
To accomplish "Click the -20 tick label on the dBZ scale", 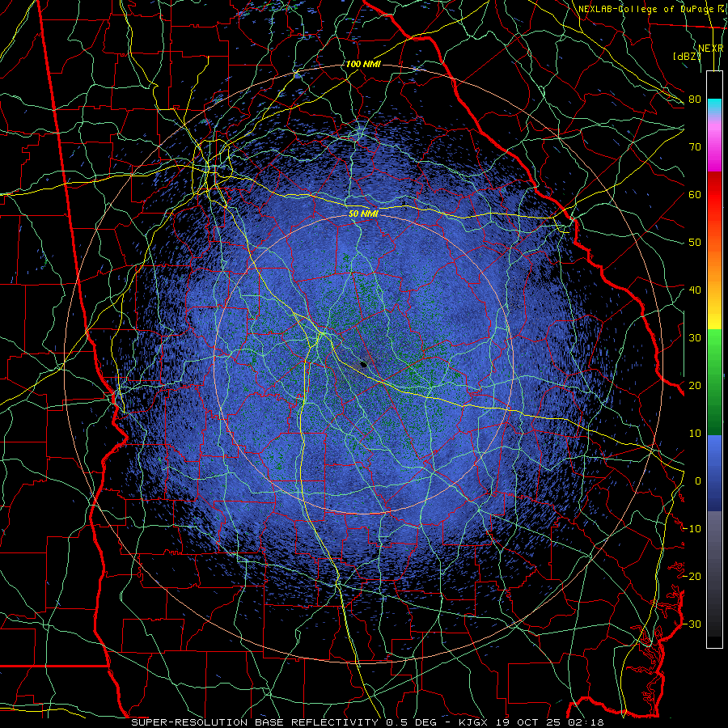I will pos(692,576).
